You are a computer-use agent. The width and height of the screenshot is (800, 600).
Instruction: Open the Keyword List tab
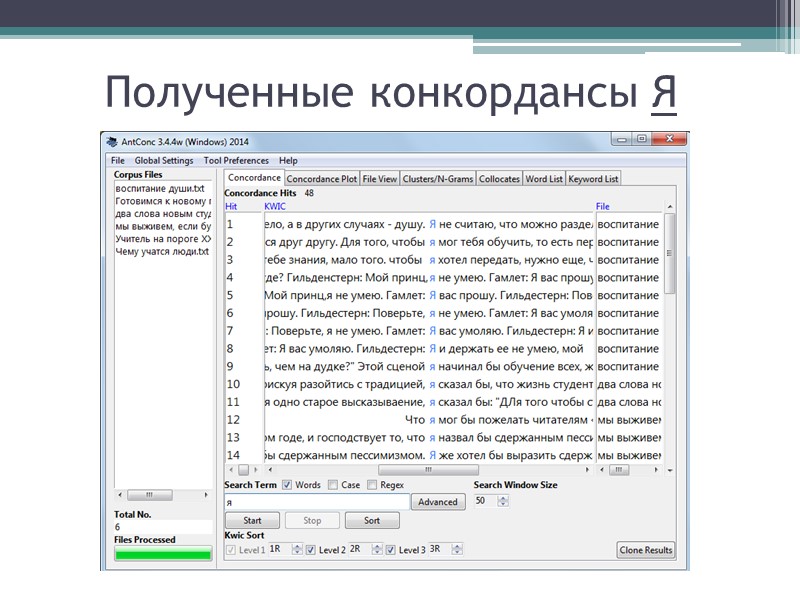point(593,178)
